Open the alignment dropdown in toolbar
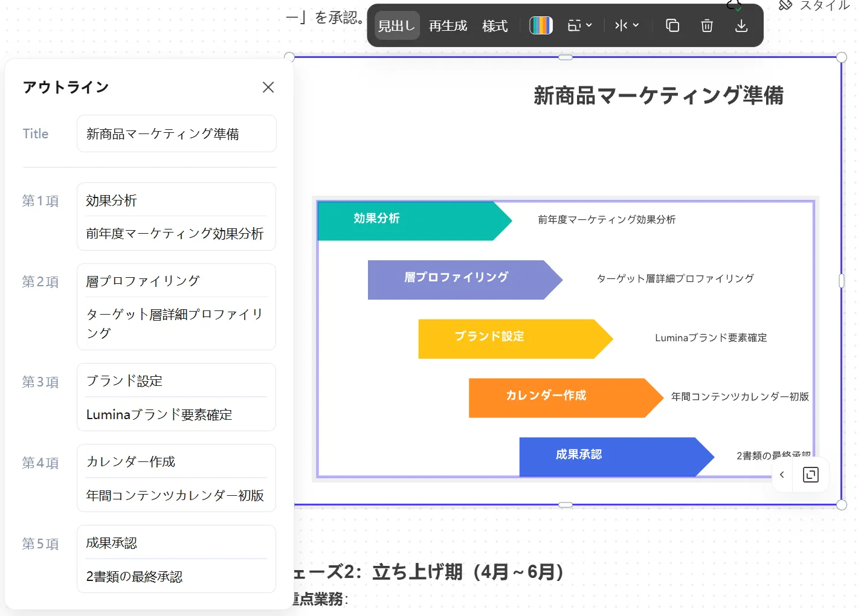Image resolution: width=864 pixels, height=616 pixels. [x=627, y=25]
